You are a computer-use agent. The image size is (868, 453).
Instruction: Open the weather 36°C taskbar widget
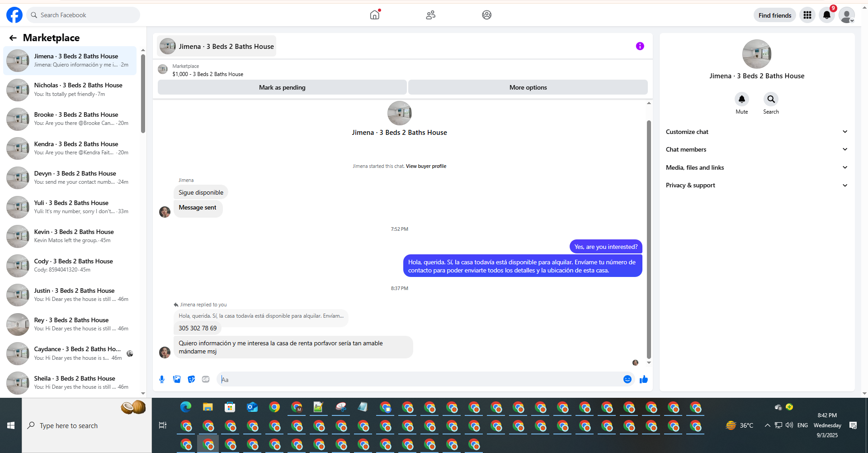point(740,425)
